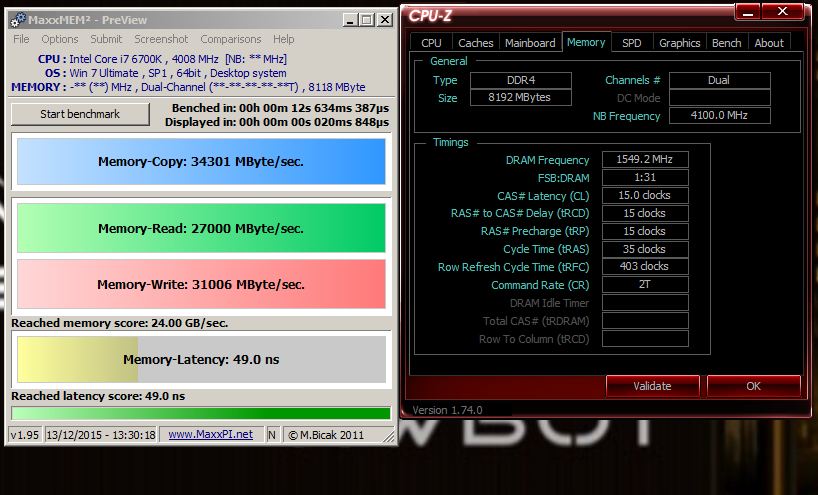Click the OS Win 7 Ultimate line
818x495 pixels.
(x=165, y=73)
